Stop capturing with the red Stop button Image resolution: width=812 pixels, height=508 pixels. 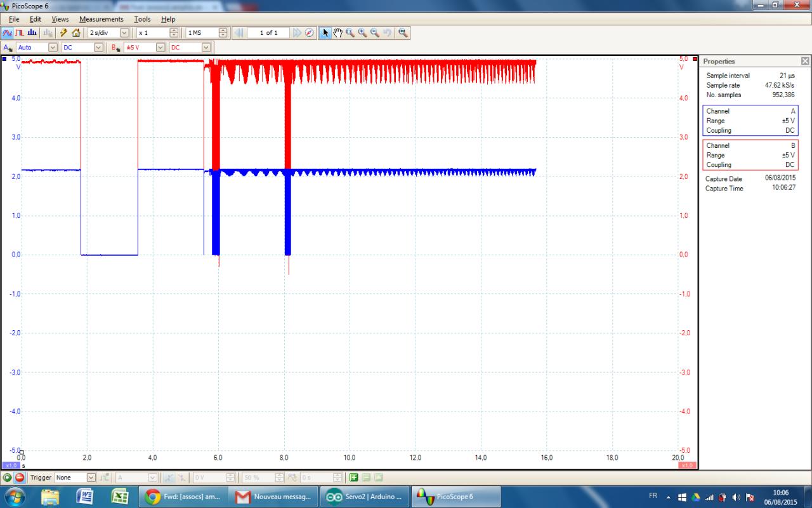click(x=20, y=478)
